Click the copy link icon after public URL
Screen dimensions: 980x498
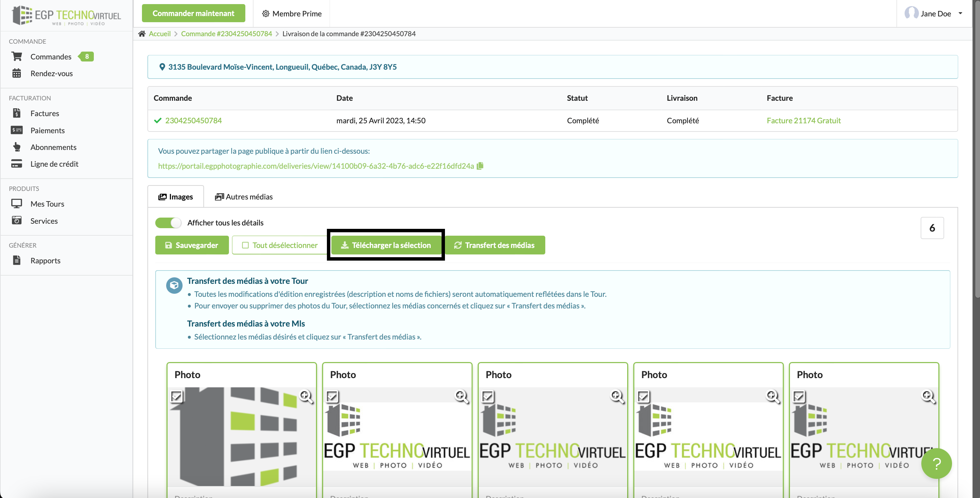480,166
